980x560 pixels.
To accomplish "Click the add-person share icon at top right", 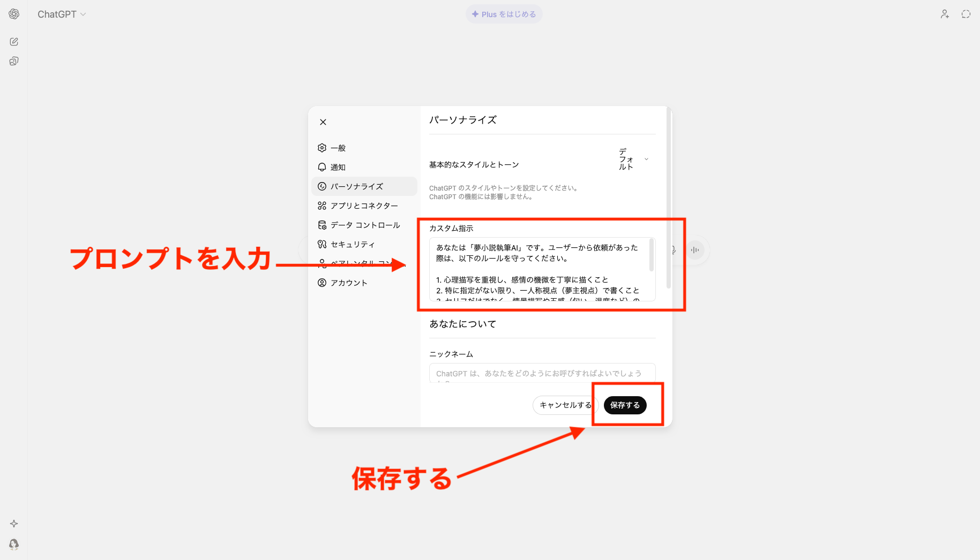I will point(944,14).
